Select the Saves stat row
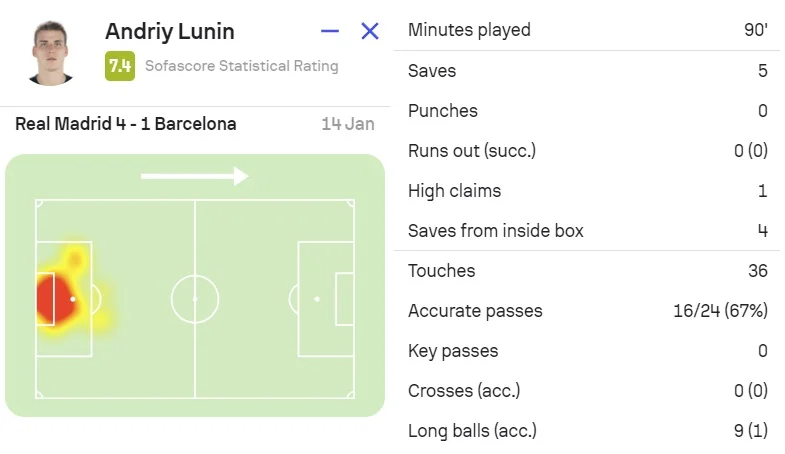Viewport: 785px width, 454px height. 587,71
